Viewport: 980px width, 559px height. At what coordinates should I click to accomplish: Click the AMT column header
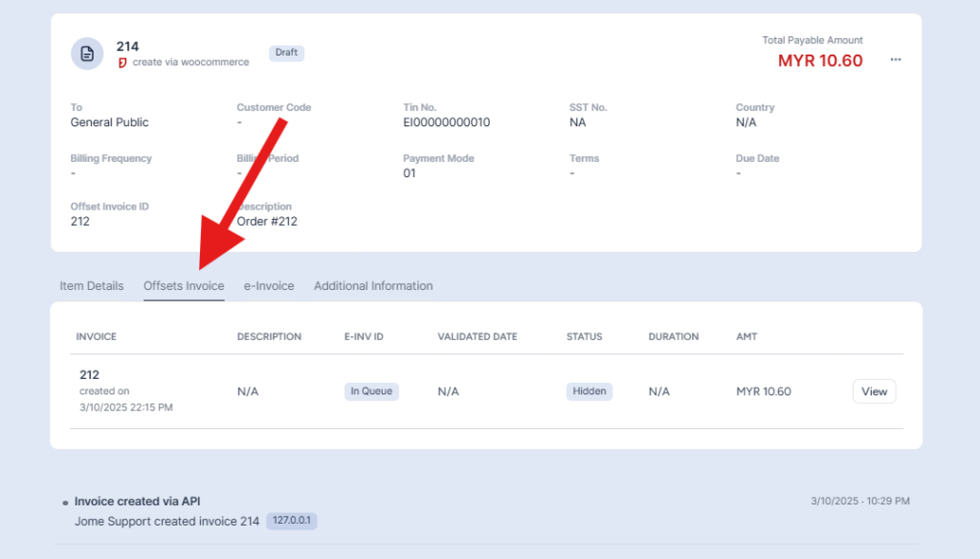coord(746,336)
